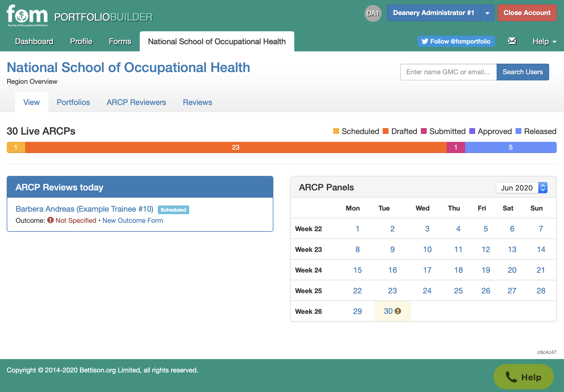Focus the name GMC or email search field
Viewport: 564px width, 392px height.
tap(448, 72)
